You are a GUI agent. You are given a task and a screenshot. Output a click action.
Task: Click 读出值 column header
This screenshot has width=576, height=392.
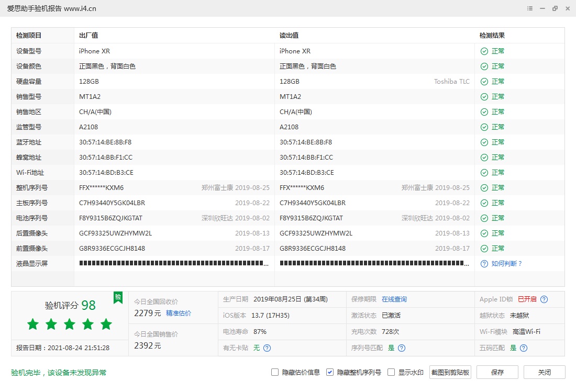tap(289, 35)
